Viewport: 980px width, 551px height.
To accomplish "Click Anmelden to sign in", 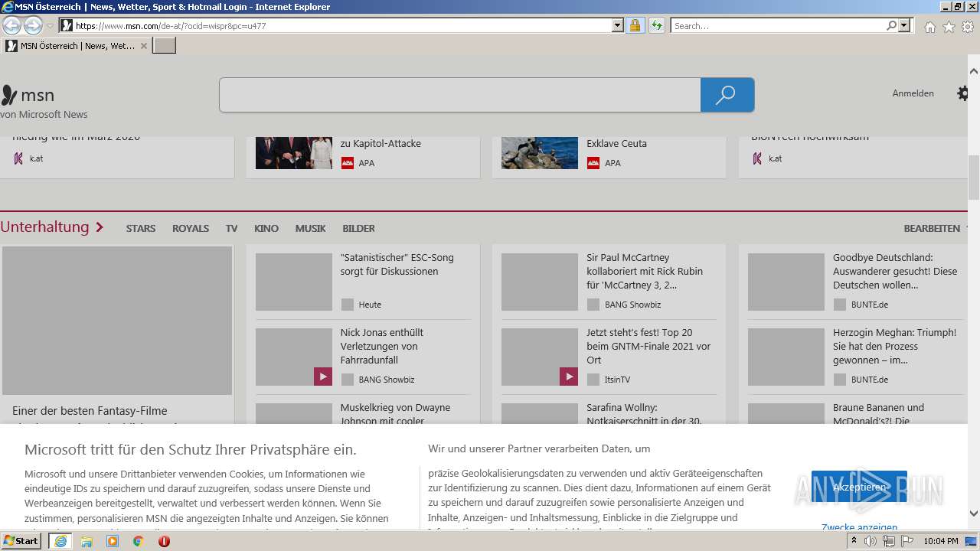I will tap(913, 93).
